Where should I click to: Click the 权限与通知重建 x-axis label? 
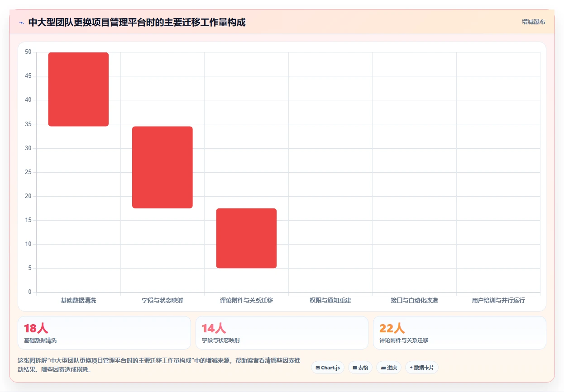coord(330,300)
